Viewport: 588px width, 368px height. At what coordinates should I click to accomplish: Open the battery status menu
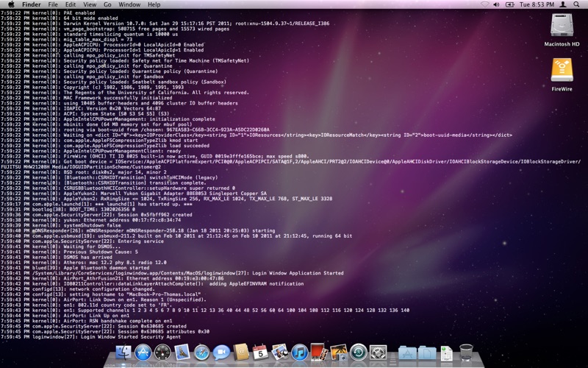click(509, 4)
